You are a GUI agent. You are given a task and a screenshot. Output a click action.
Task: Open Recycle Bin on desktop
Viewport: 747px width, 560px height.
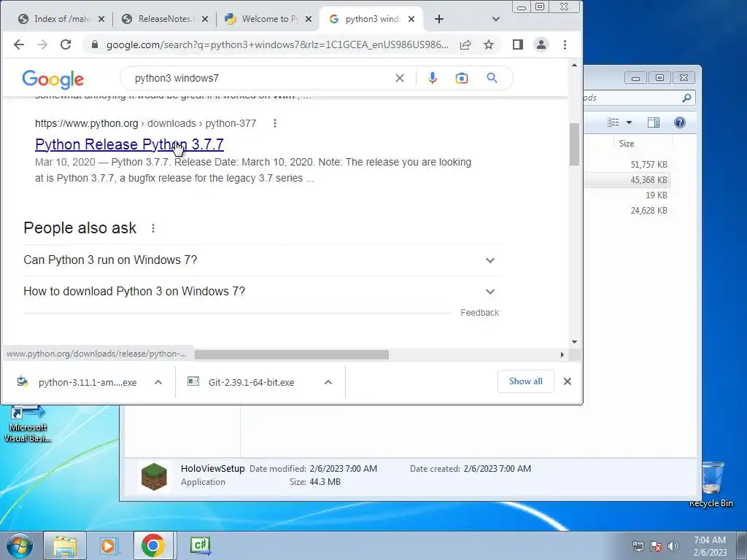[x=712, y=484]
